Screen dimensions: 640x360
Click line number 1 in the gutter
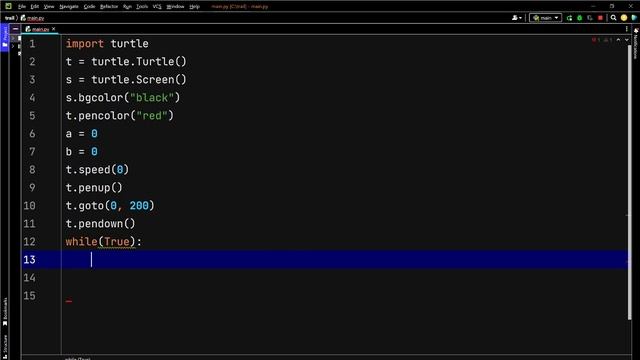pyautogui.click(x=32, y=44)
